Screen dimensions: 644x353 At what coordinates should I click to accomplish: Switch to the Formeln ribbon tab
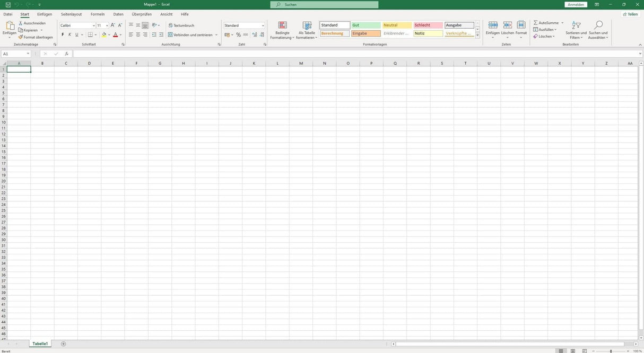pos(97,14)
